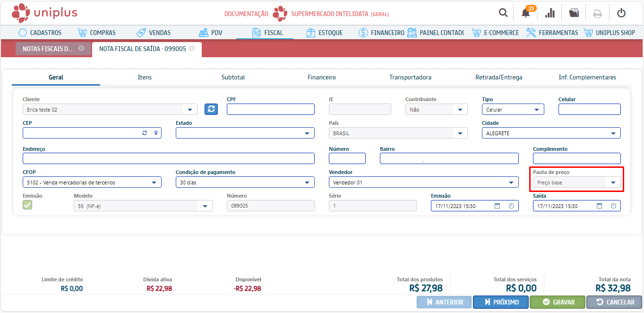Viewport: 644px width, 313px height.
Task: Click the power logout icon
Action: coord(621,13)
